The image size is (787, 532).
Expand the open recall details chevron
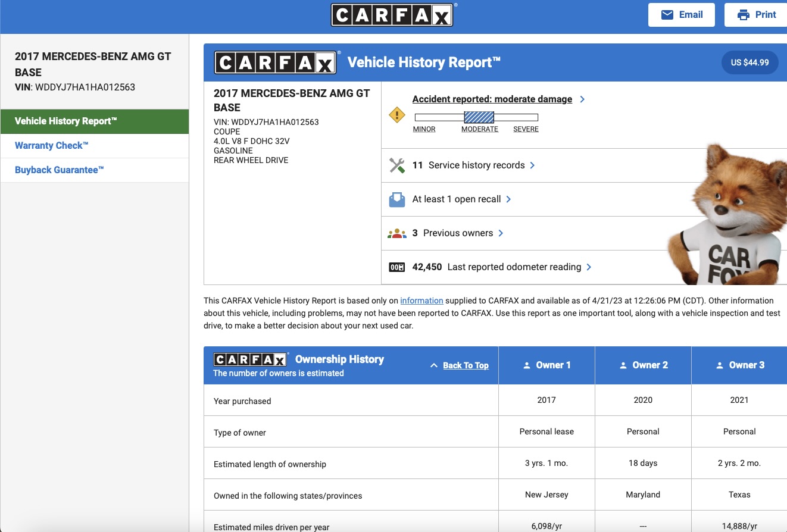click(508, 199)
